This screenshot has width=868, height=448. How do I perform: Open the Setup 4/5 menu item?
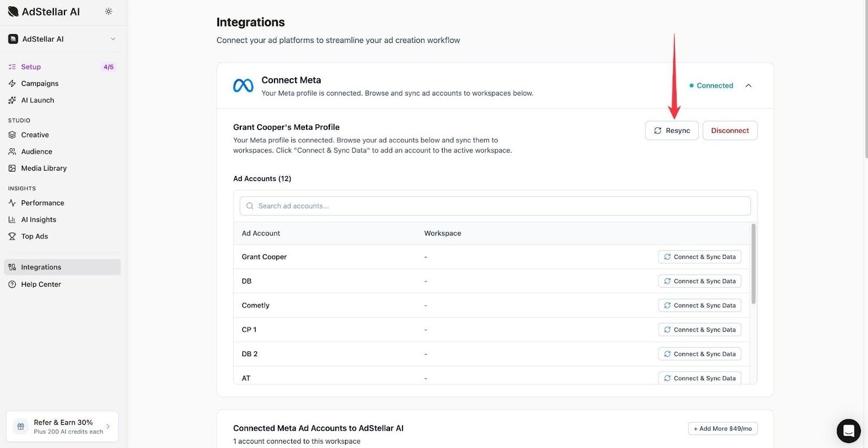coord(31,67)
